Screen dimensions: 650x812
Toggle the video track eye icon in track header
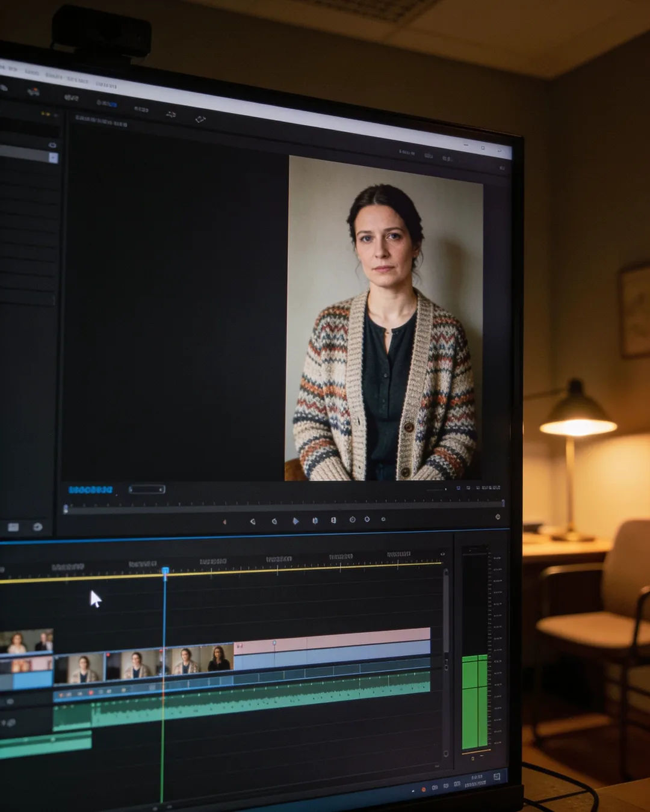click(10, 701)
